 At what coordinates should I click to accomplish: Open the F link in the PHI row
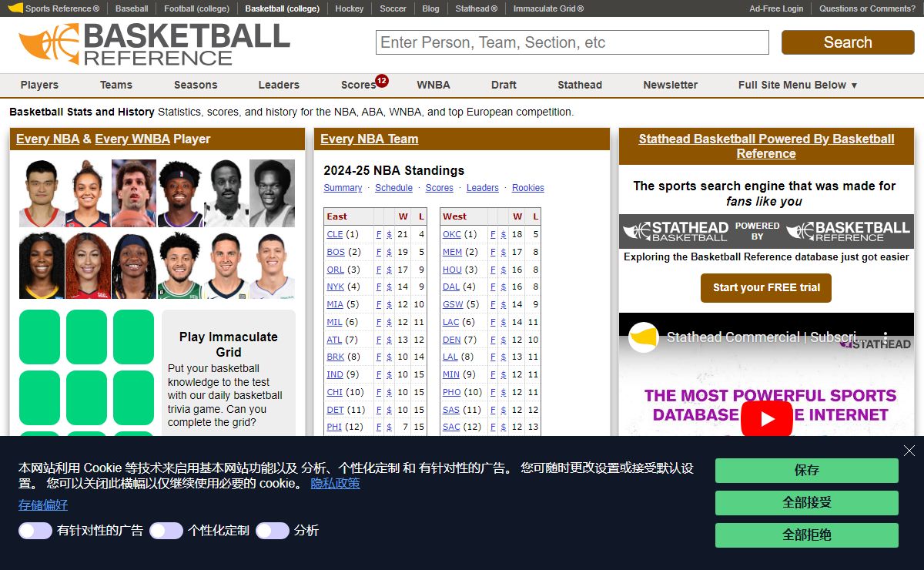379,427
